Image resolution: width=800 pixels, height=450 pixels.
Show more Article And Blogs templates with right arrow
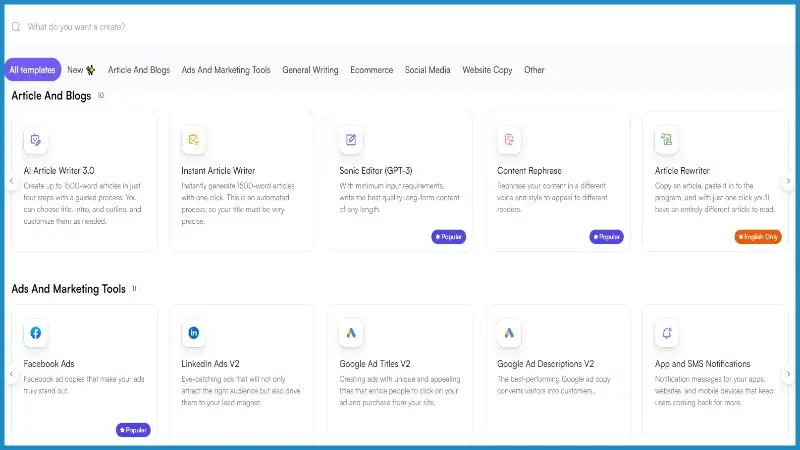click(x=788, y=181)
